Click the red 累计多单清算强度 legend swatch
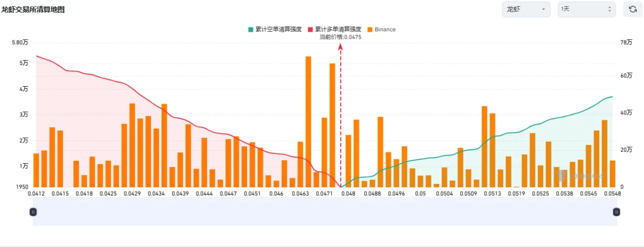 click(310, 29)
